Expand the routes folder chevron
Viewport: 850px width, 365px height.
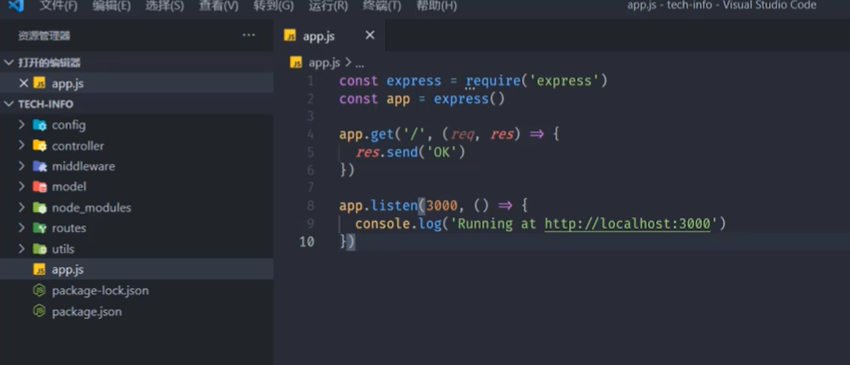tap(22, 228)
